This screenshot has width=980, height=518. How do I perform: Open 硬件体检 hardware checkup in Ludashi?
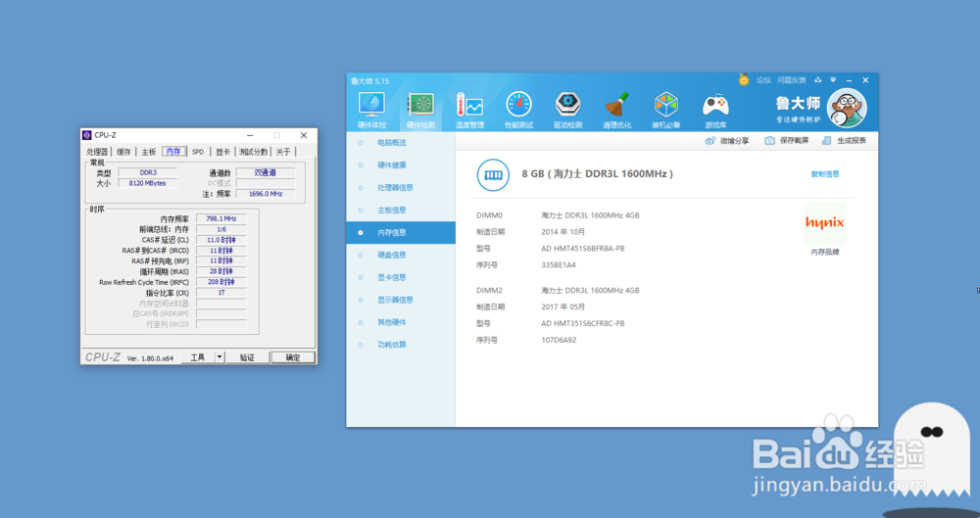[x=371, y=110]
